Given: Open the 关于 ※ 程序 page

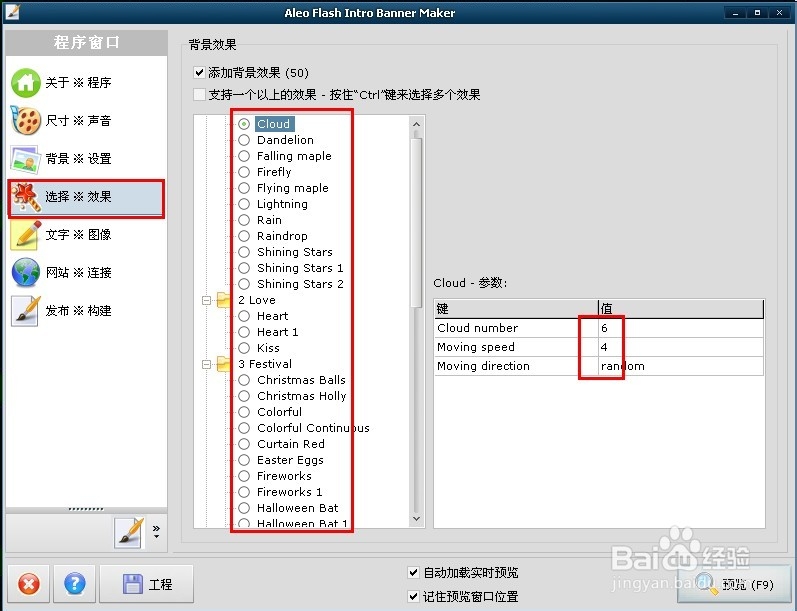Looking at the screenshot, I should click(78, 82).
